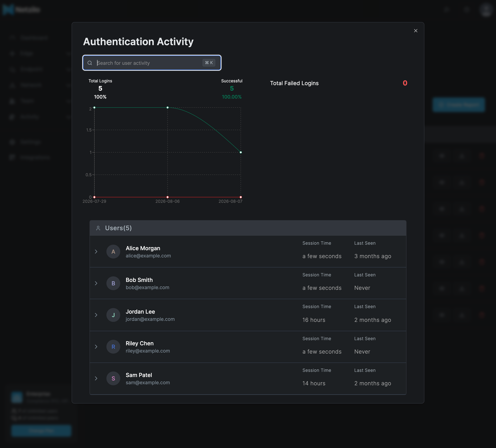Screen dimensions: 496x448
Task: Select the Alice Morgan name
Action: pos(143,248)
